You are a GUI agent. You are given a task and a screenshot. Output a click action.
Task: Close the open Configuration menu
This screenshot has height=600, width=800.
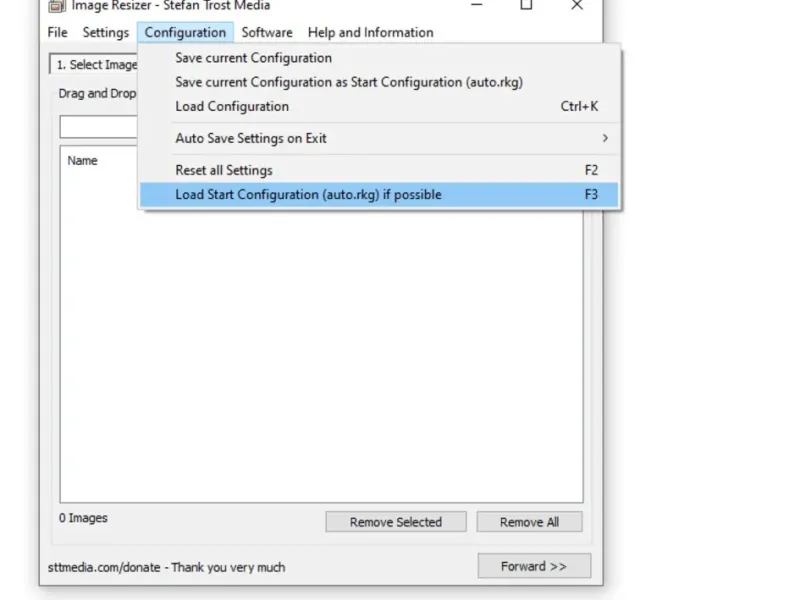click(x=185, y=33)
